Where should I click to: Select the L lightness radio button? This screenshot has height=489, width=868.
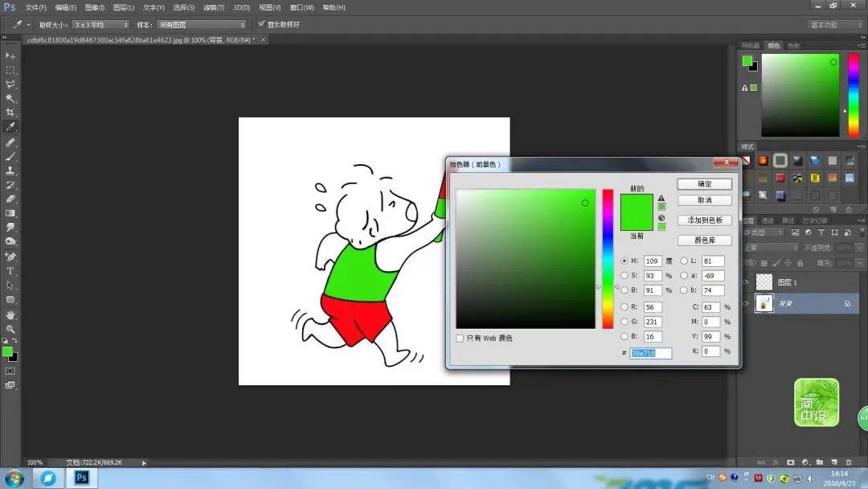pos(684,261)
